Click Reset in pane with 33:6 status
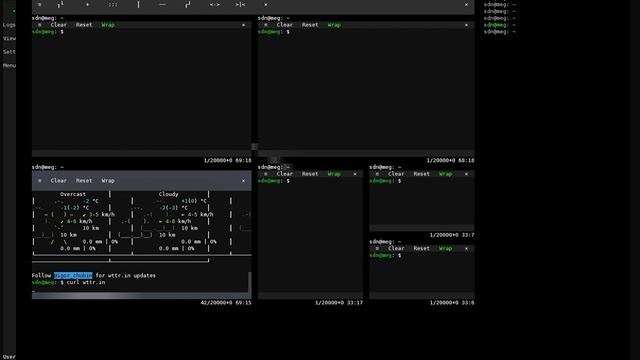This screenshot has height=360, width=640. tap(421, 248)
